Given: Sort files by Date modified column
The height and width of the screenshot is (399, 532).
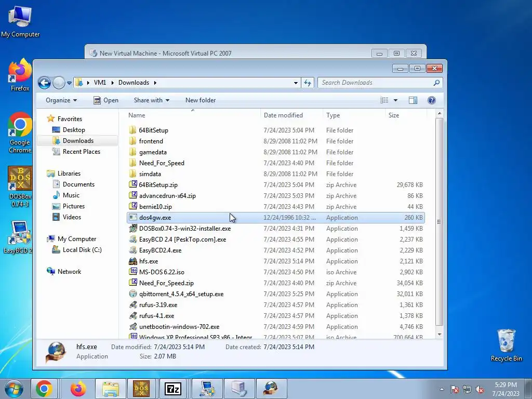Looking at the screenshot, I should pos(292,115).
